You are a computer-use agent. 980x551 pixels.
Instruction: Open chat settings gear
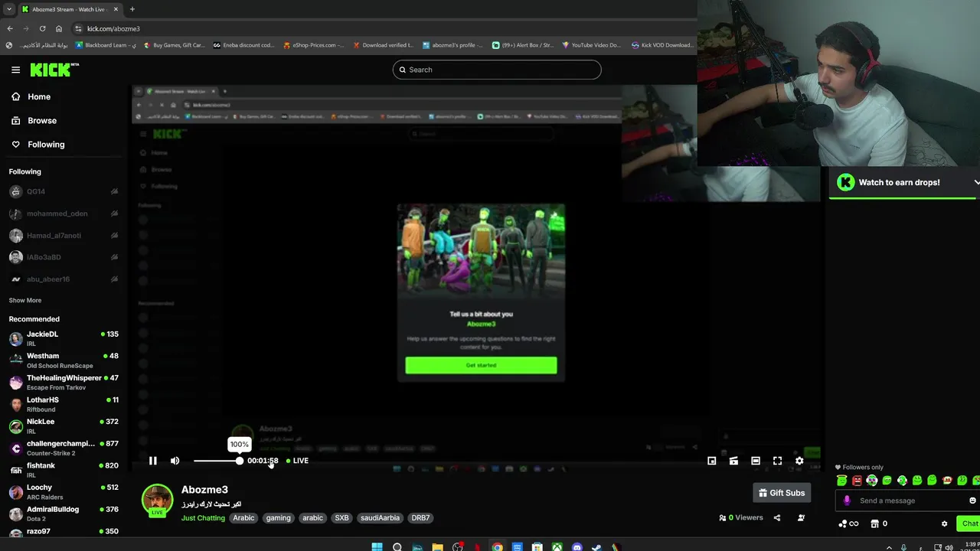(944, 523)
